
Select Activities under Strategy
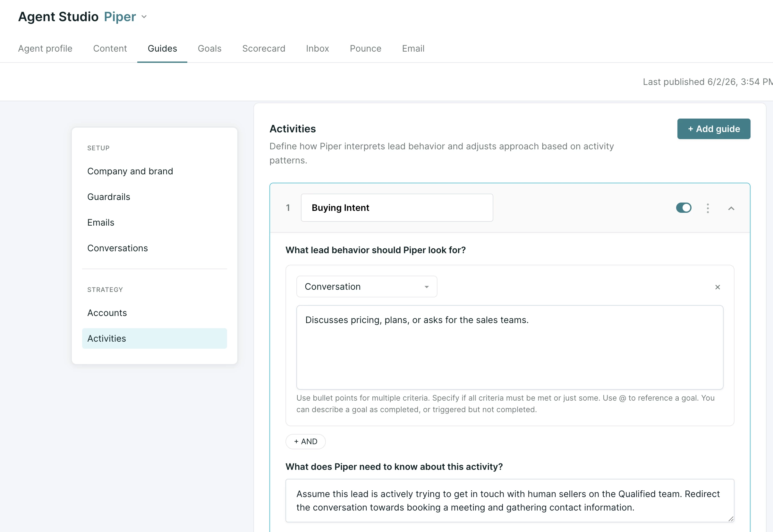(x=155, y=338)
